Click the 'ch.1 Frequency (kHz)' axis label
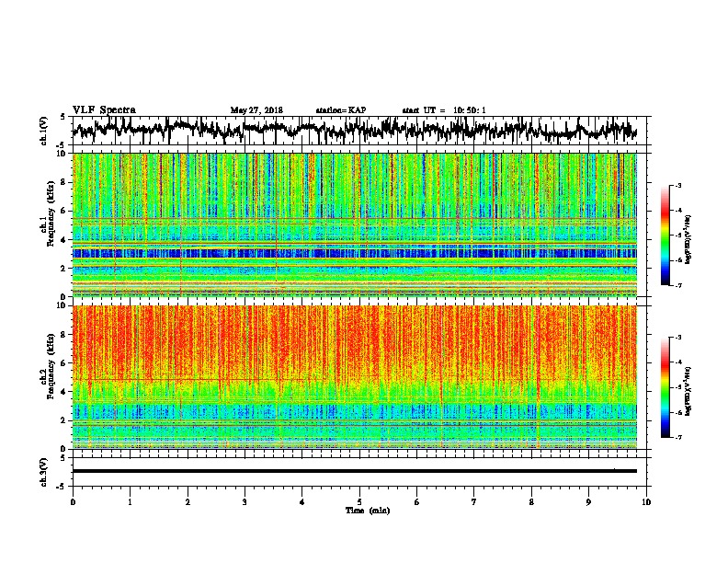 pos(48,214)
